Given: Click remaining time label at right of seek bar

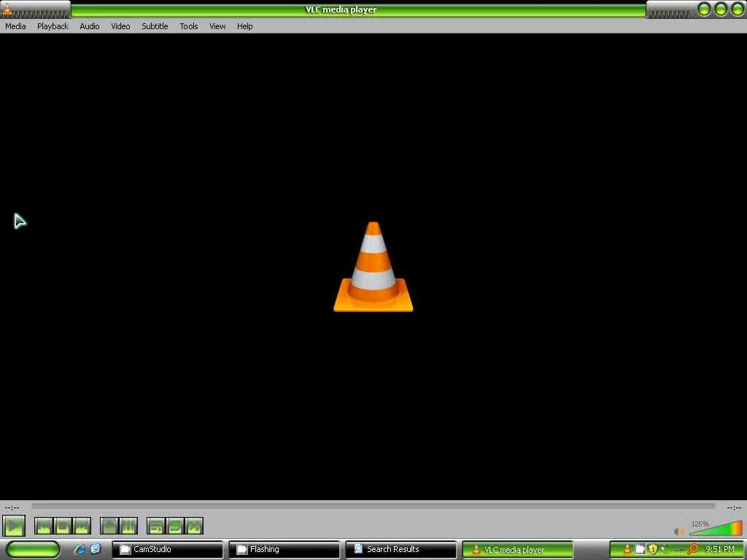Looking at the screenshot, I should pyautogui.click(x=734, y=507).
